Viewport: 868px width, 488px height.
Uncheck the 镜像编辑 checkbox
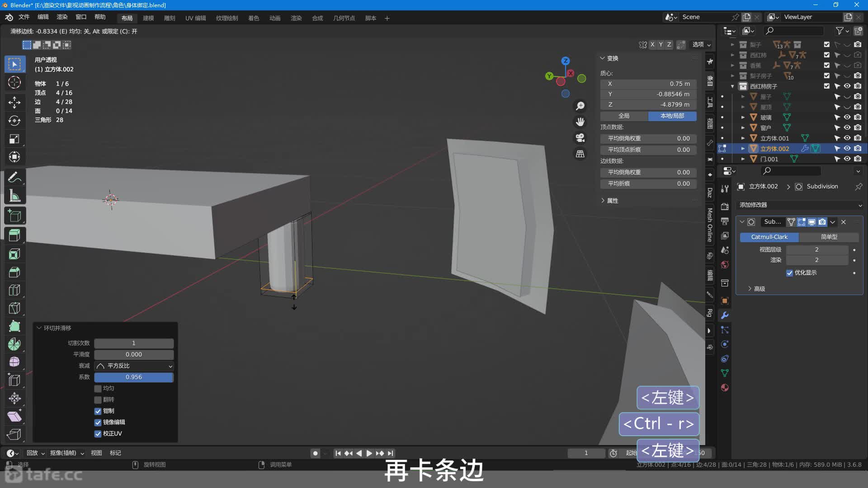click(x=98, y=422)
